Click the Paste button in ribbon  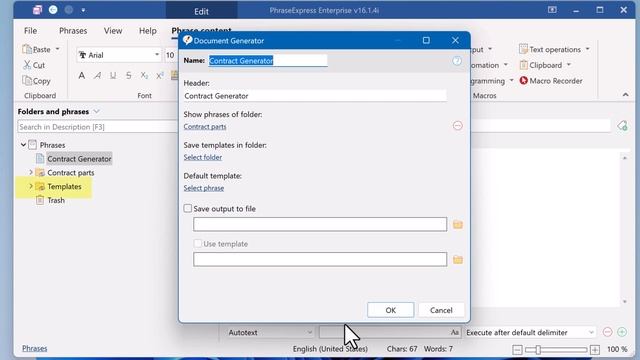tap(37, 49)
